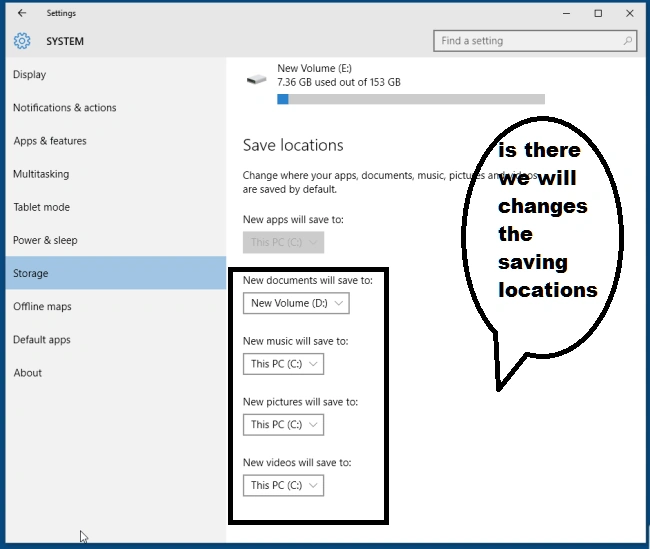This screenshot has height=549, width=650.
Task: Open New documents save location dropdown
Action: click(x=296, y=303)
